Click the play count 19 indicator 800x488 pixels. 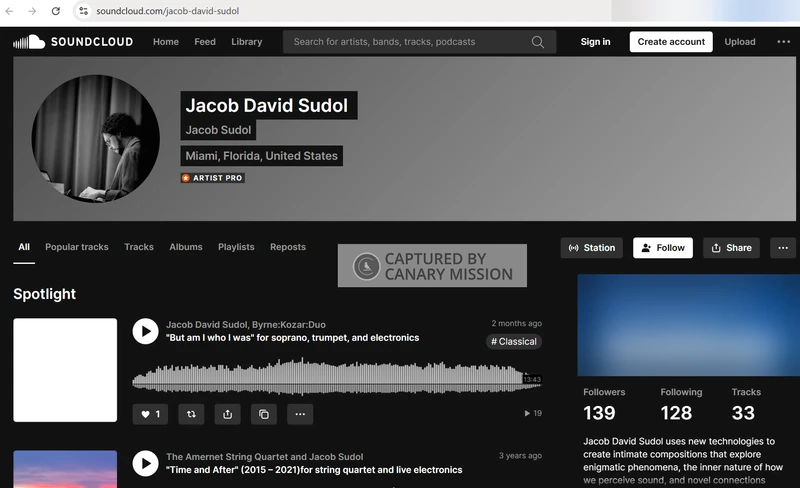tap(533, 413)
